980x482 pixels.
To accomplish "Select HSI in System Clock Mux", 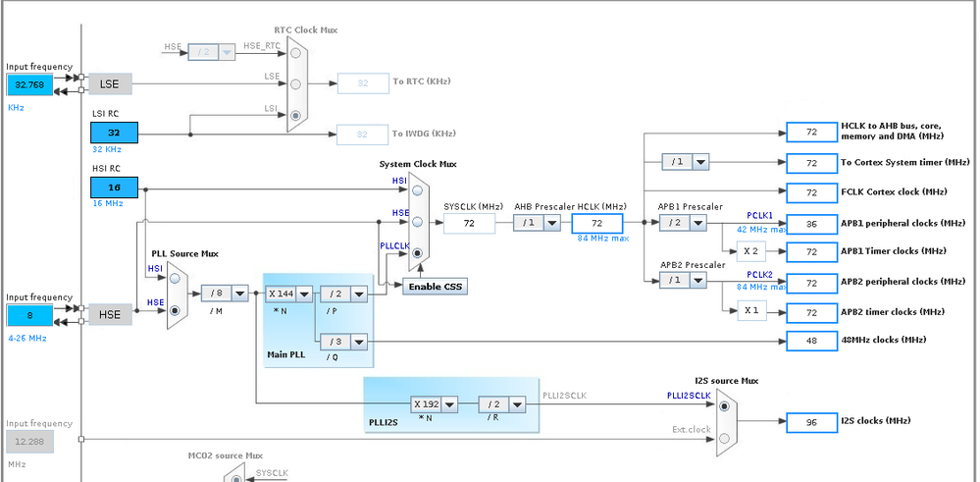I will 417,190.
